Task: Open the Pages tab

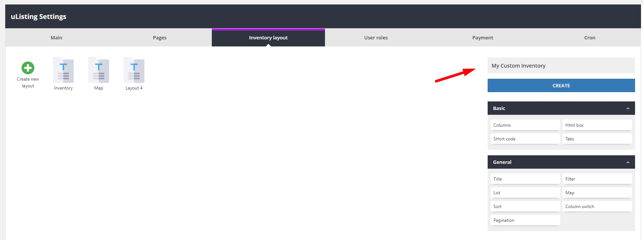Action: 160,38
